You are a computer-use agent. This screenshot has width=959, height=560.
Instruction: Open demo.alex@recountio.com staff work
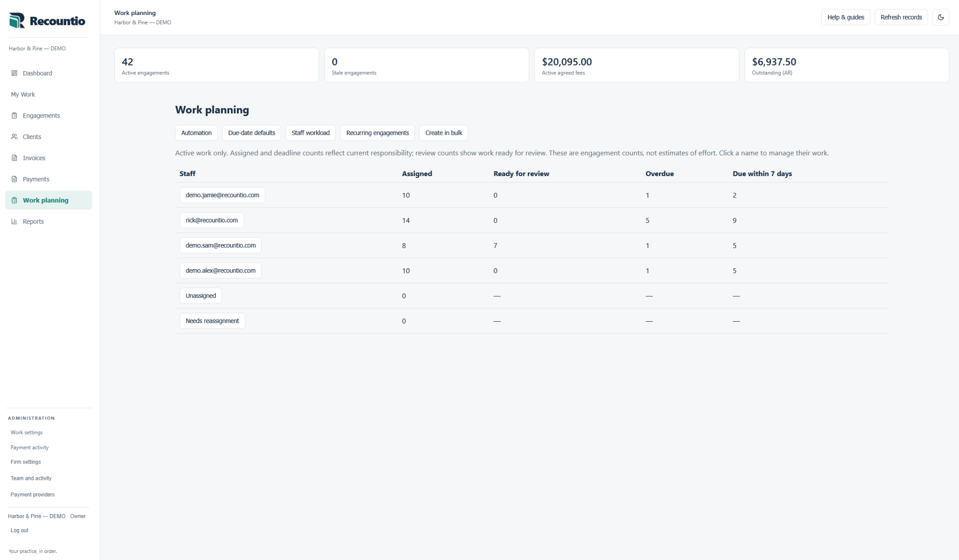[221, 271]
